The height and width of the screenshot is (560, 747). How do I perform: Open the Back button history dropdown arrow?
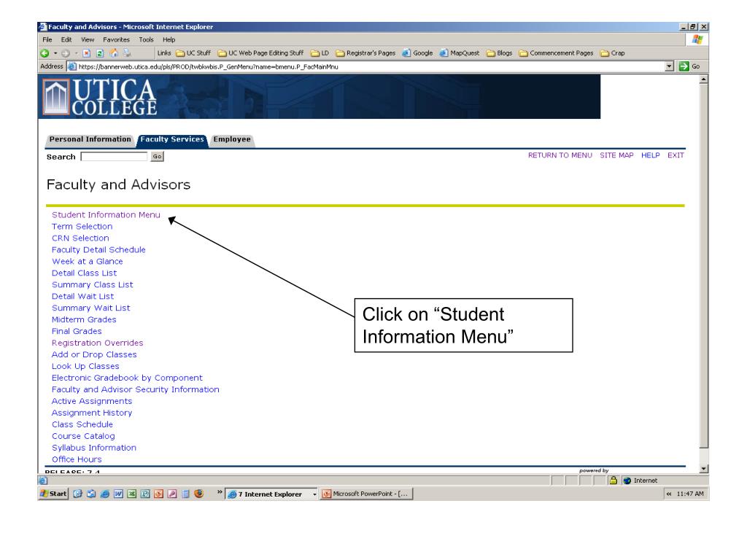pos(55,53)
